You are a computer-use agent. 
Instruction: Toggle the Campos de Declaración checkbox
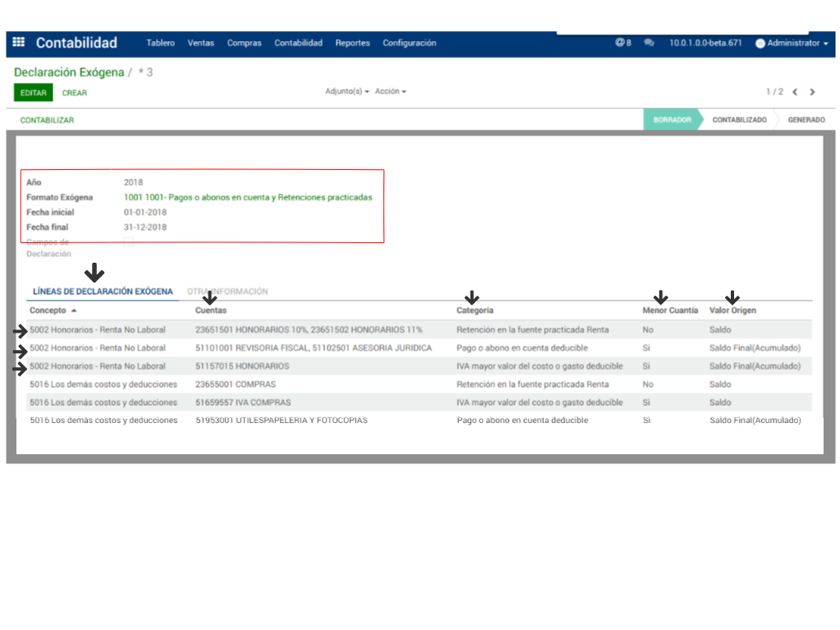click(x=128, y=242)
